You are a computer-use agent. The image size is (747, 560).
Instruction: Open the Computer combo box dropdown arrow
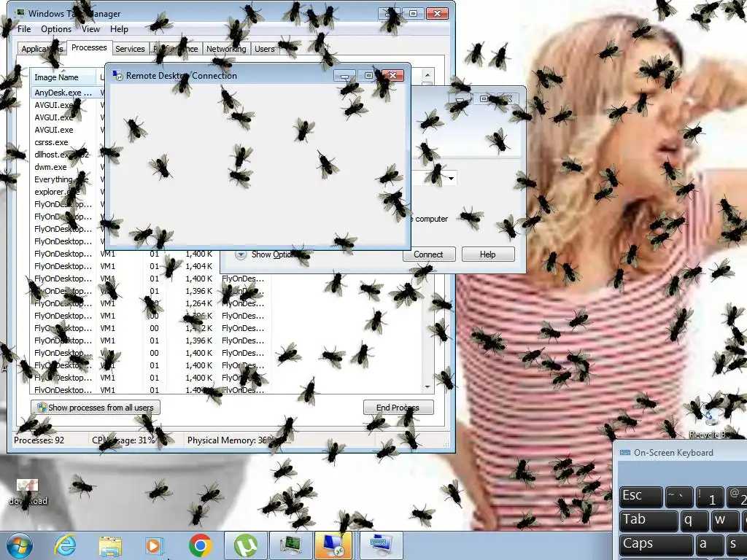pos(451,179)
